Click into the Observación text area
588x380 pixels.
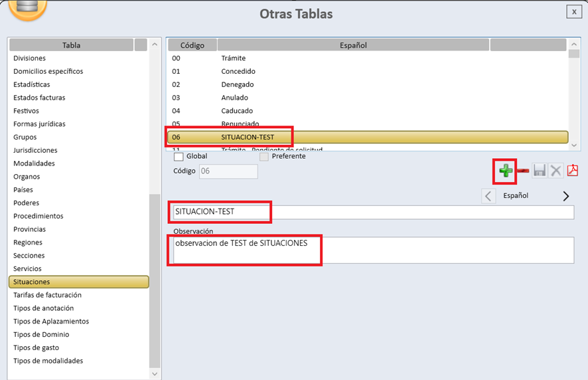click(x=372, y=250)
